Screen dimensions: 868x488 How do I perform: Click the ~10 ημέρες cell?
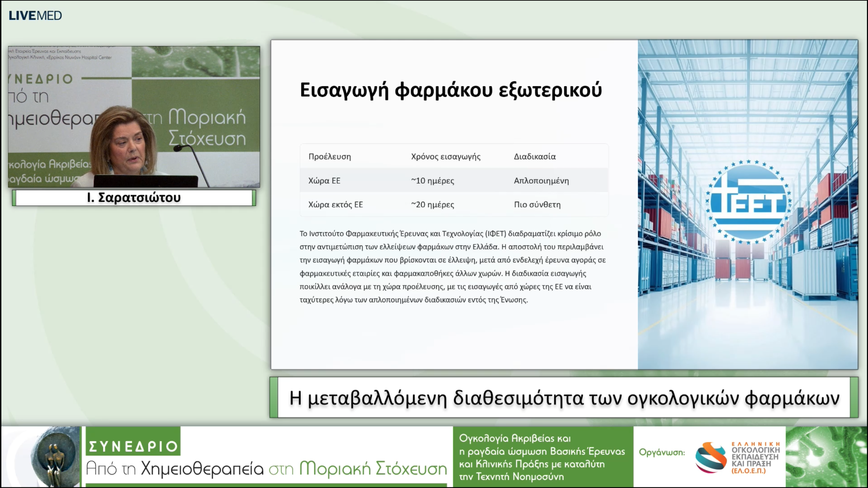pos(432,181)
